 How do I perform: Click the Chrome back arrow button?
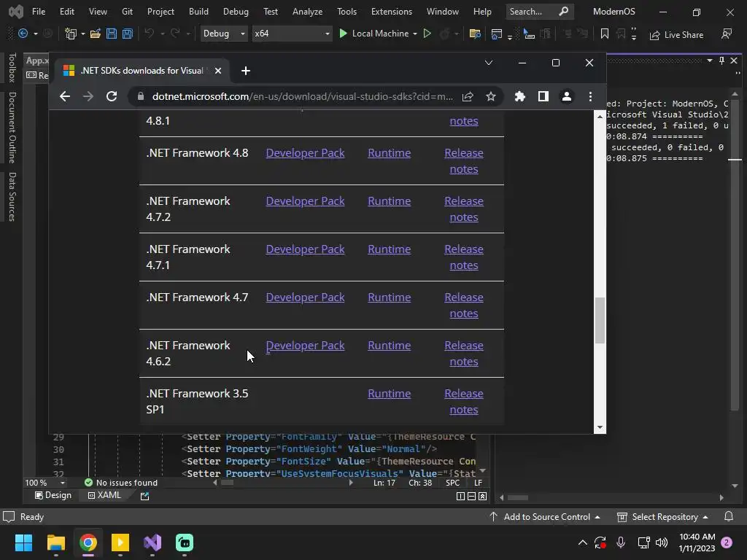click(65, 97)
